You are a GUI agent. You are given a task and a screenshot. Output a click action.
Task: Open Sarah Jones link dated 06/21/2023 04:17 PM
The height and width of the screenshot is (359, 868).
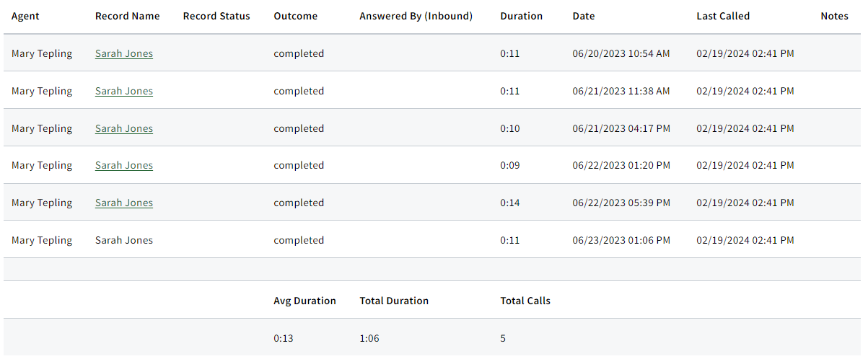124,128
